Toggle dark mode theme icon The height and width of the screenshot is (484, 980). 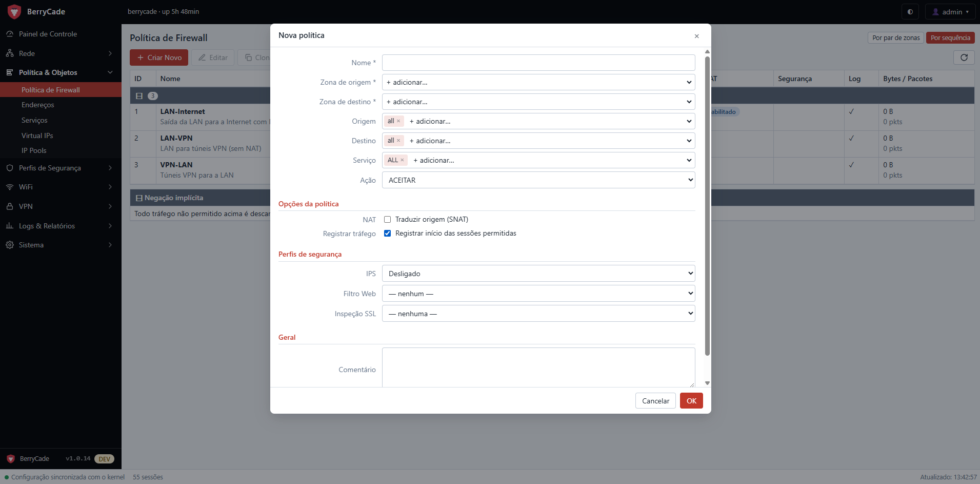[910, 12]
